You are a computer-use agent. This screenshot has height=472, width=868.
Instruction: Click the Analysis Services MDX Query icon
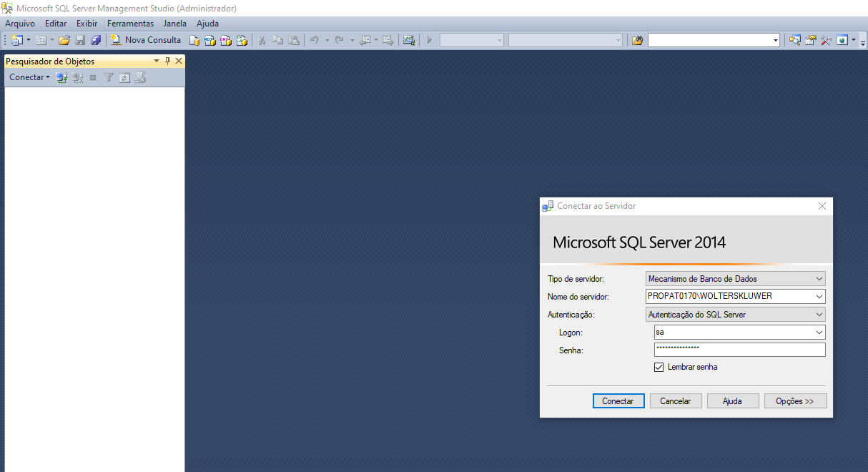209,40
